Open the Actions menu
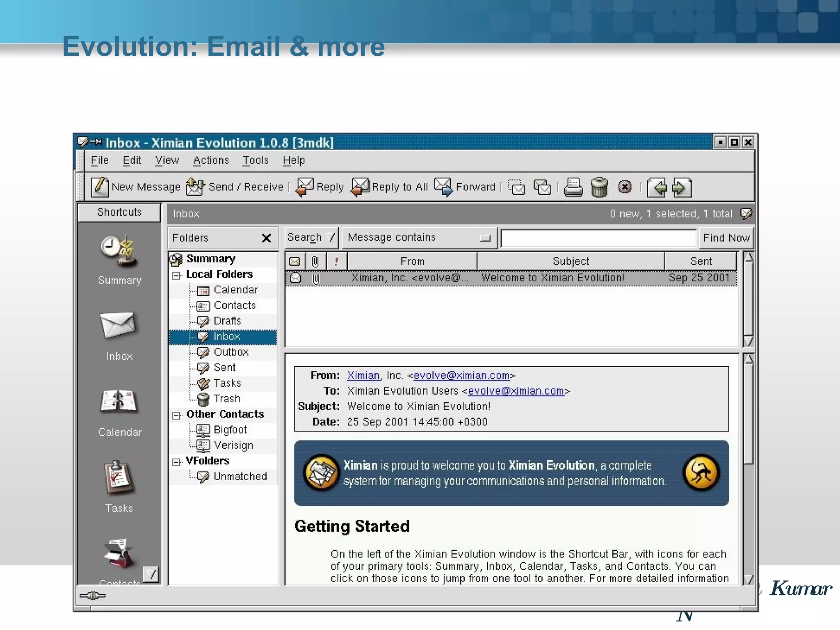Image resolution: width=840 pixels, height=630 pixels. 211,160
